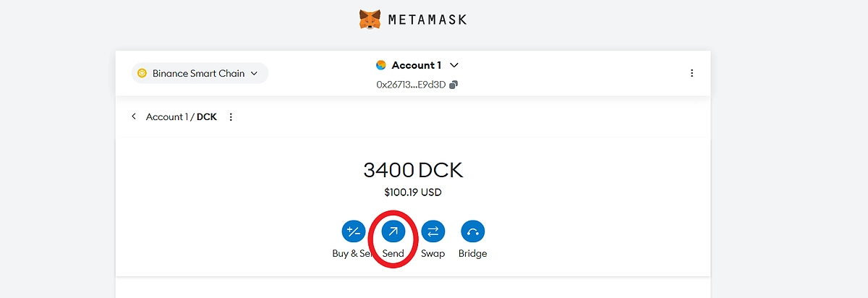Open the account options three-dot menu
This screenshot has width=868, height=298.
[x=692, y=73]
